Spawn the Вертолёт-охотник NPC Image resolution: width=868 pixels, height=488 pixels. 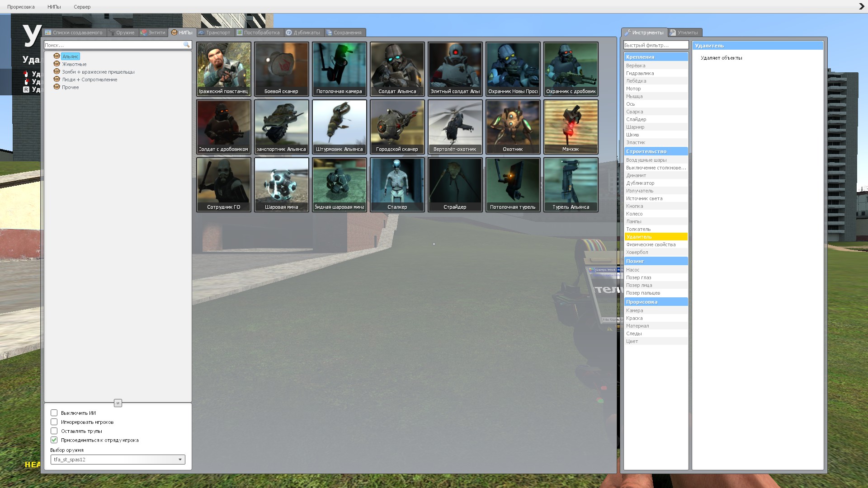tap(455, 127)
